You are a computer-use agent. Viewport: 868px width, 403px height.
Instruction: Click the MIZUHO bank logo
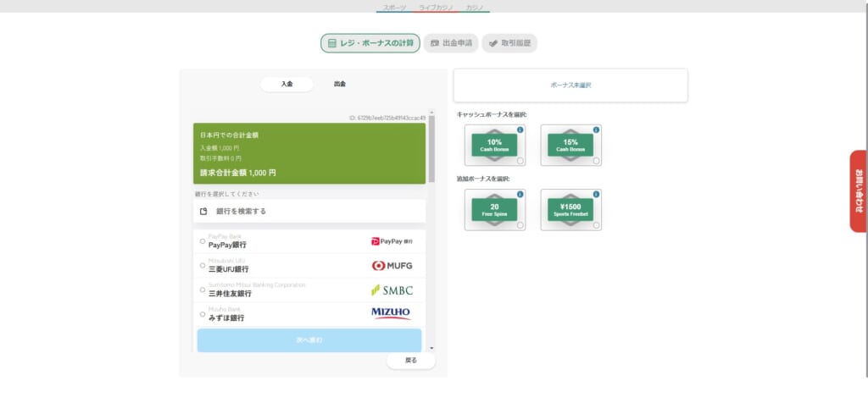pos(391,313)
